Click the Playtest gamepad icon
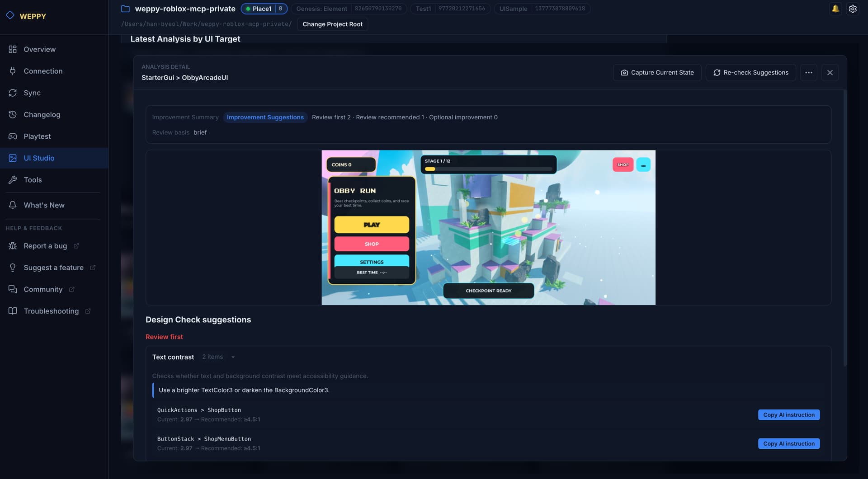 pos(13,136)
